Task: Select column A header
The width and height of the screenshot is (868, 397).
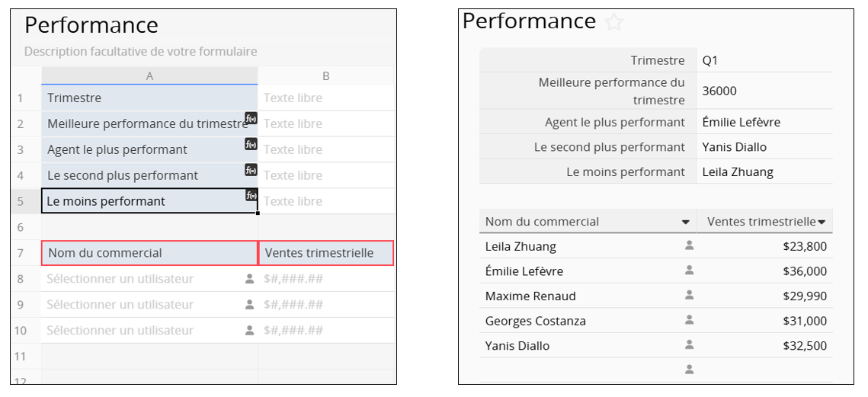Action: (149, 75)
